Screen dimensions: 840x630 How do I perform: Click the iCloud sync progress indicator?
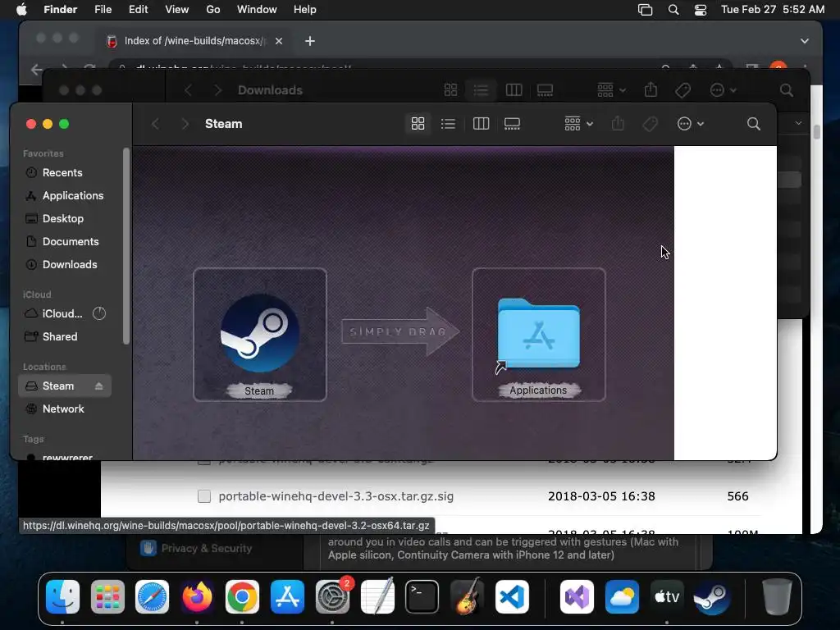(99, 313)
